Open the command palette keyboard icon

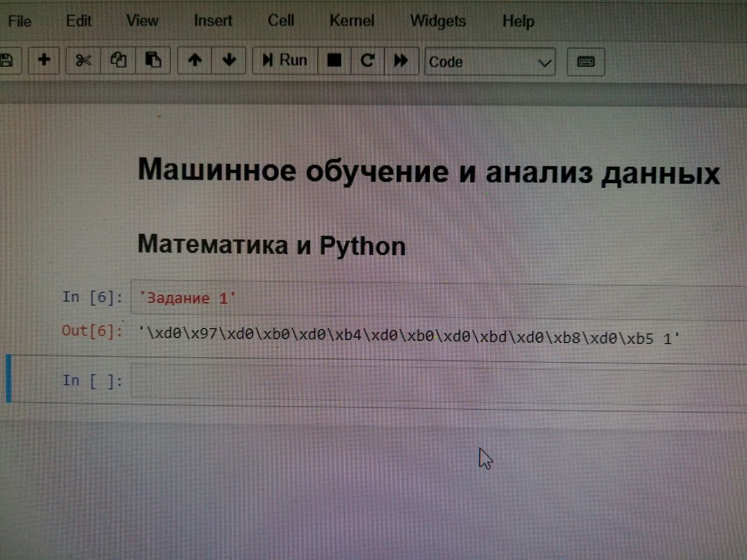tap(586, 62)
